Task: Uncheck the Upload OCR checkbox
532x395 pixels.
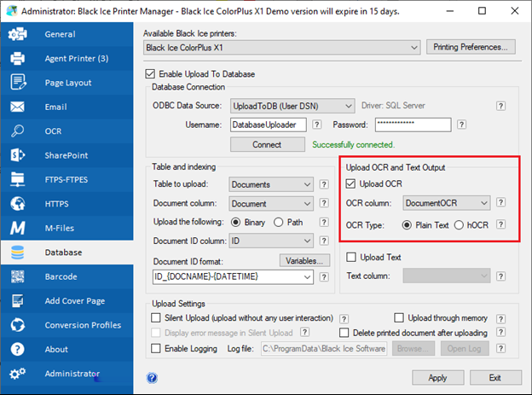Action: pyautogui.click(x=352, y=183)
